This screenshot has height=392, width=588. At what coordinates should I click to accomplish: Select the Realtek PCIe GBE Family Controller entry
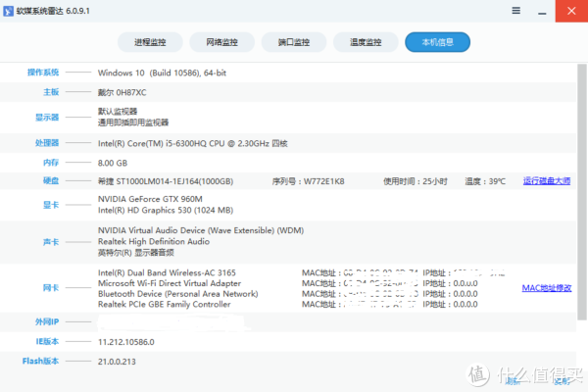[165, 304]
